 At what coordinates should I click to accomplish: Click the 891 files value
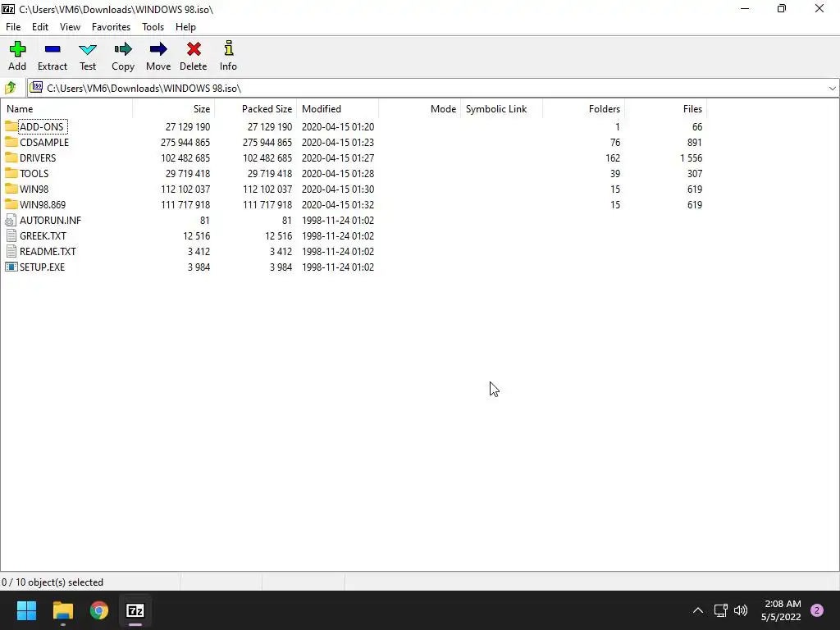694,142
